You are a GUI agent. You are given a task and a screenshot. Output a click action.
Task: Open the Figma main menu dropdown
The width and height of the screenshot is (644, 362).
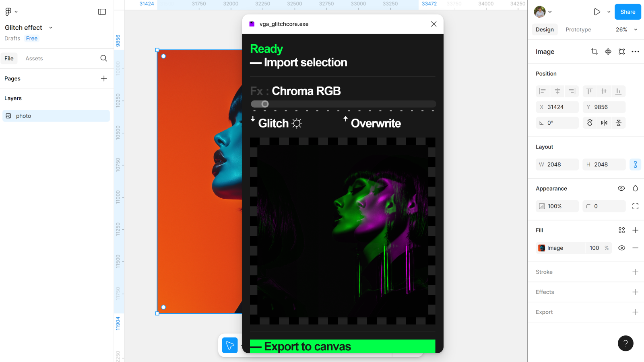point(11,12)
